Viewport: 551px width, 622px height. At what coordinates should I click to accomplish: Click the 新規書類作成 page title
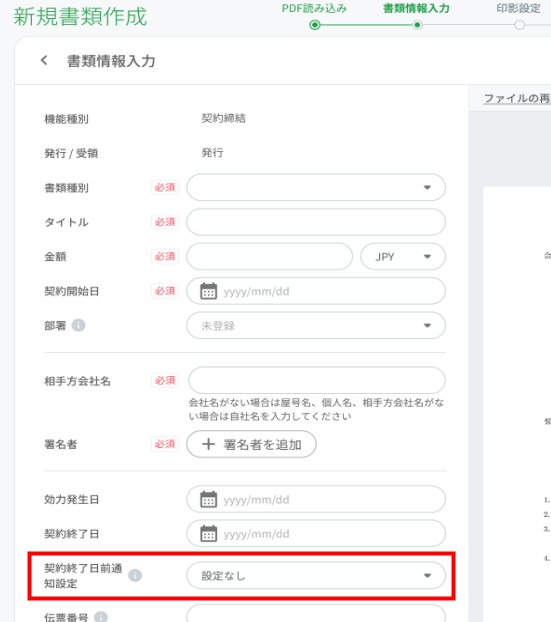[81, 17]
